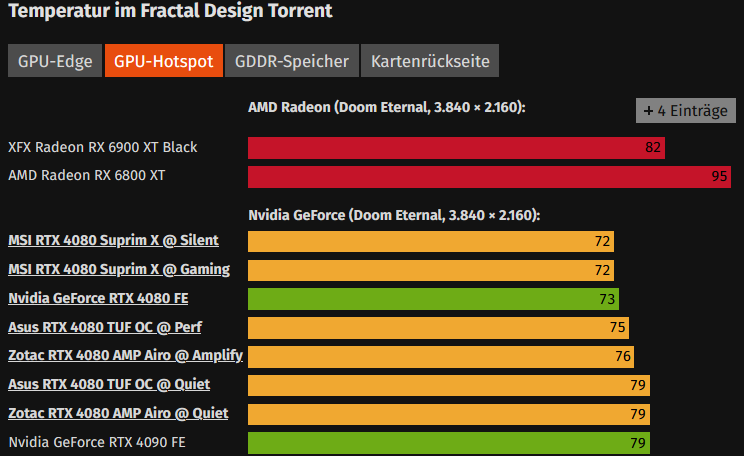The height and width of the screenshot is (456, 744).
Task: Click the MSI Suprim X @ Silent bar
Action: tap(431, 242)
